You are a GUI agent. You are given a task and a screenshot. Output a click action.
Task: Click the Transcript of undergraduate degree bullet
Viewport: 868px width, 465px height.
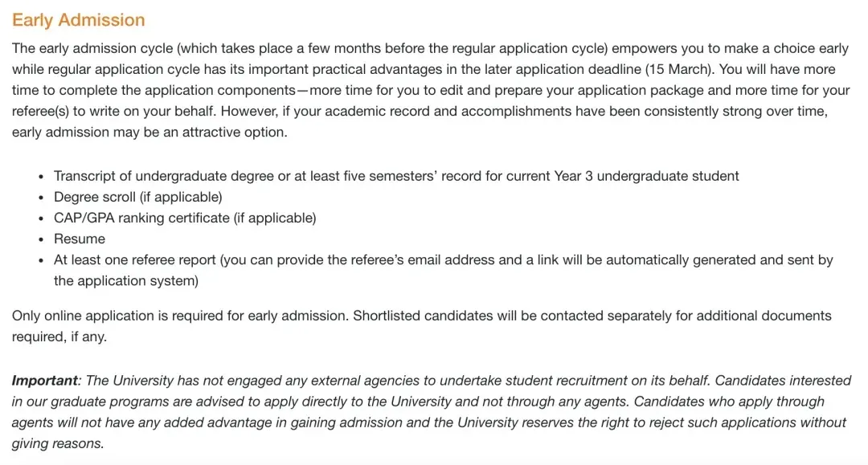[241, 176]
